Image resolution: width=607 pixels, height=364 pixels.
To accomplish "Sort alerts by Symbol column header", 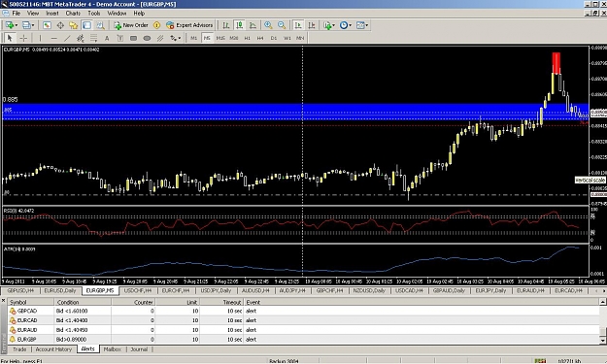I will coord(31,302).
